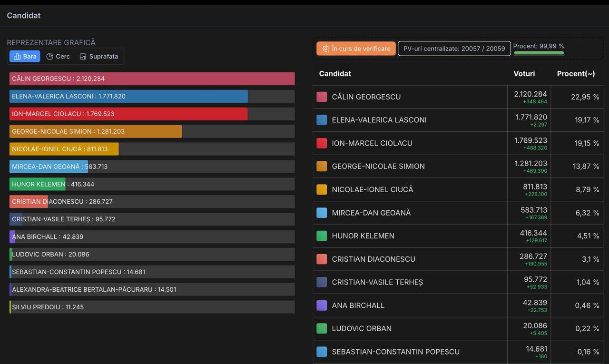The height and width of the screenshot is (364, 609).
Task: Click Ana Birchall's purple color swatch
Action: 322,305
